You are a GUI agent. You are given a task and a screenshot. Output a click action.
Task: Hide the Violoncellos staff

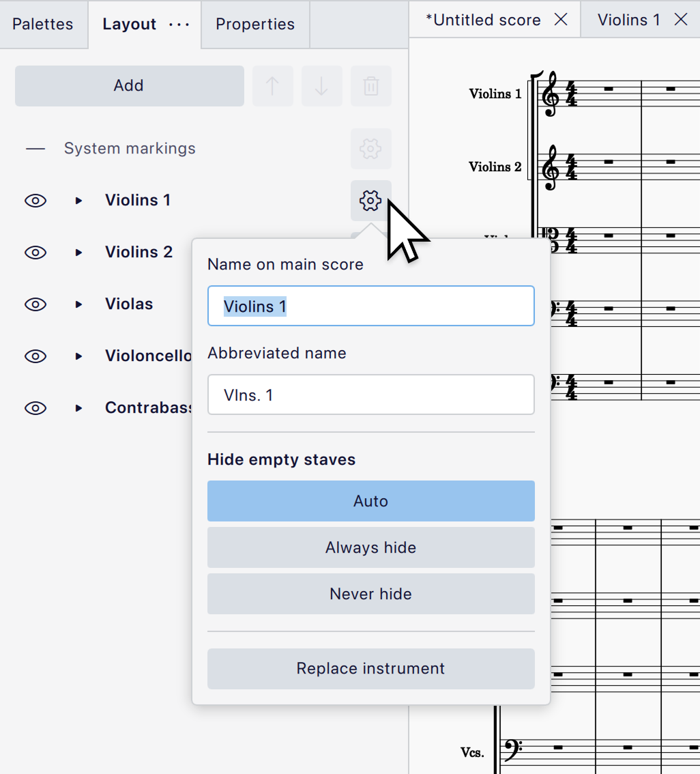(x=35, y=356)
